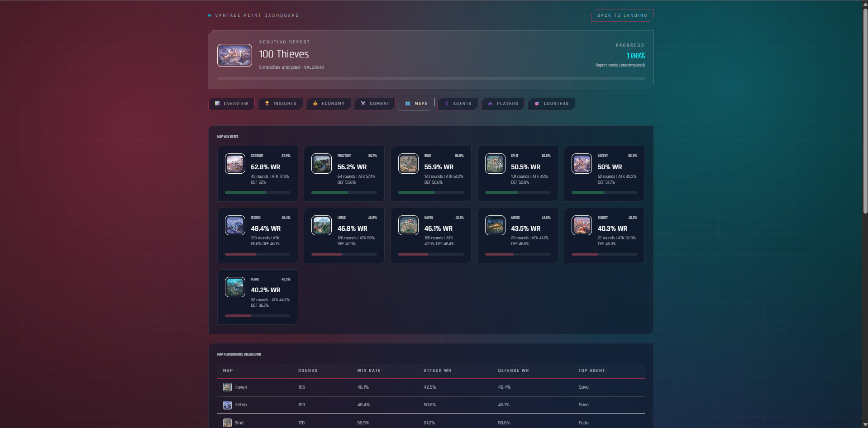Click "5 matches analyzed · VALORANT" subtitle
The width and height of the screenshot is (868, 428).
[292, 67]
